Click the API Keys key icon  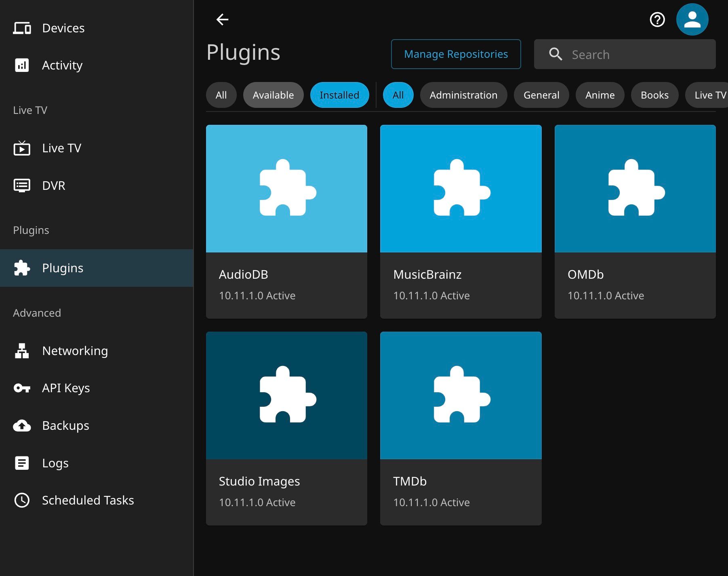point(22,388)
